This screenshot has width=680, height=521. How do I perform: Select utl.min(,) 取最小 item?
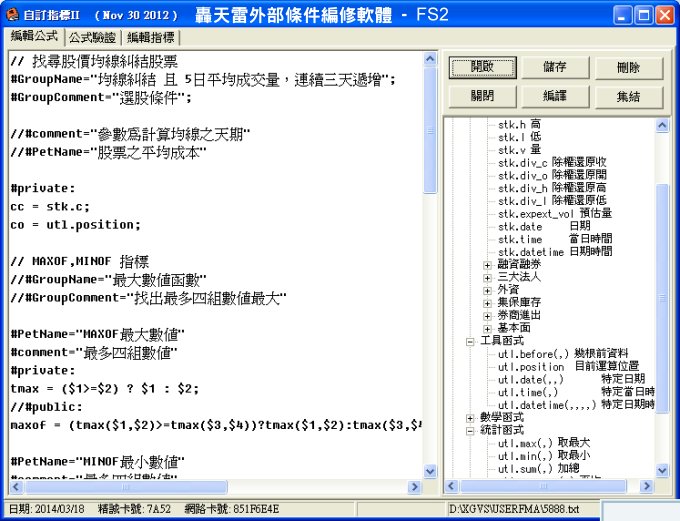click(x=544, y=456)
